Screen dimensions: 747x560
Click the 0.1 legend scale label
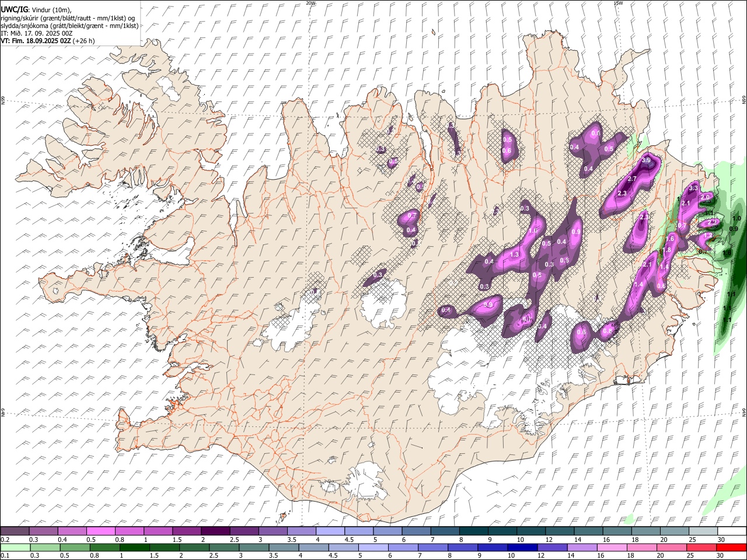5,555
